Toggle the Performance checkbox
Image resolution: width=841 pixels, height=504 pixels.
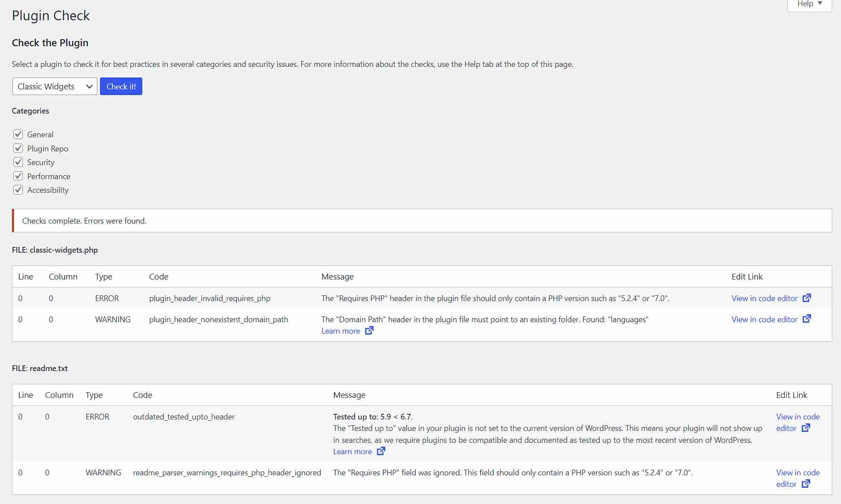point(18,176)
